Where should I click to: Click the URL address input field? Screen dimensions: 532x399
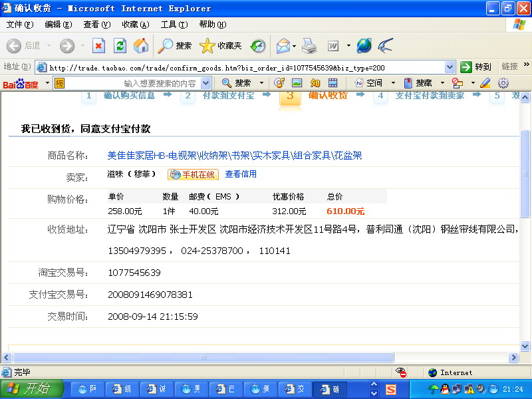(x=246, y=68)
